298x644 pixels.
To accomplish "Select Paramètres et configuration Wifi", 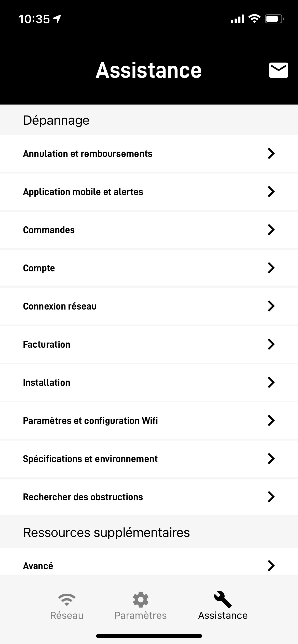I will click(90, 421).
